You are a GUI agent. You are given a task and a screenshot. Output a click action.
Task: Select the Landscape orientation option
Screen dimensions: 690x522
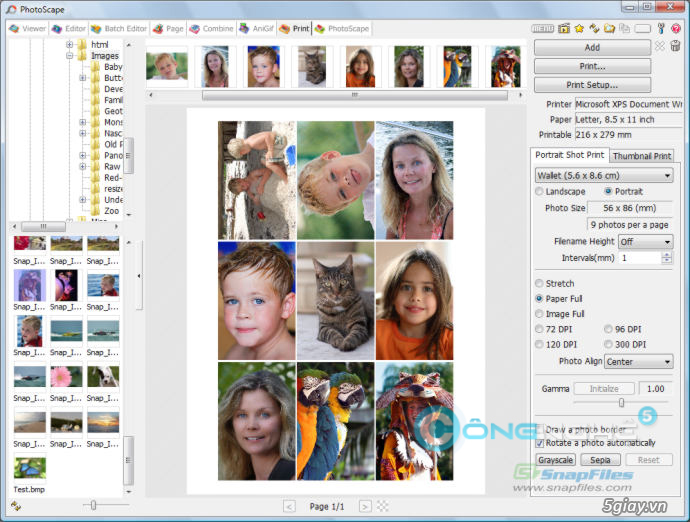541,191
